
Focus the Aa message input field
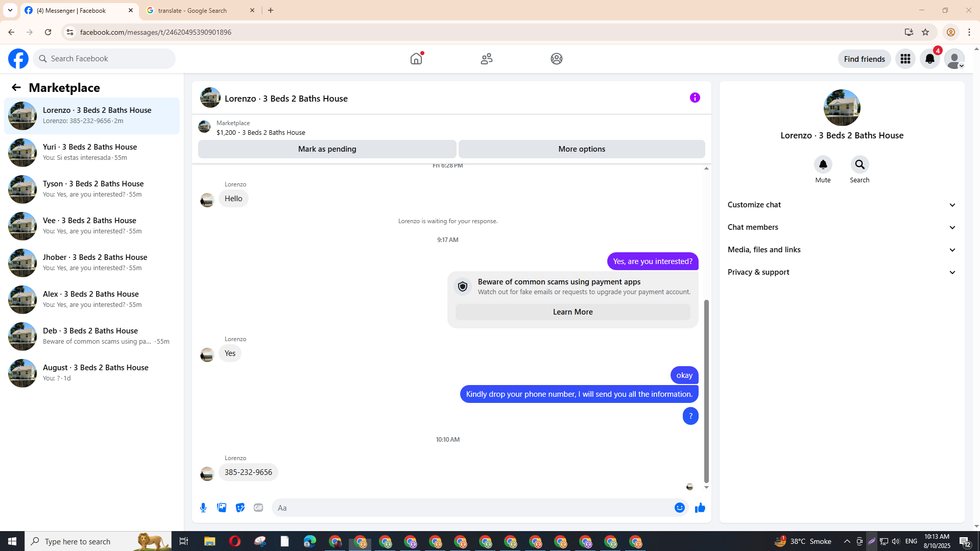[472, 508]
